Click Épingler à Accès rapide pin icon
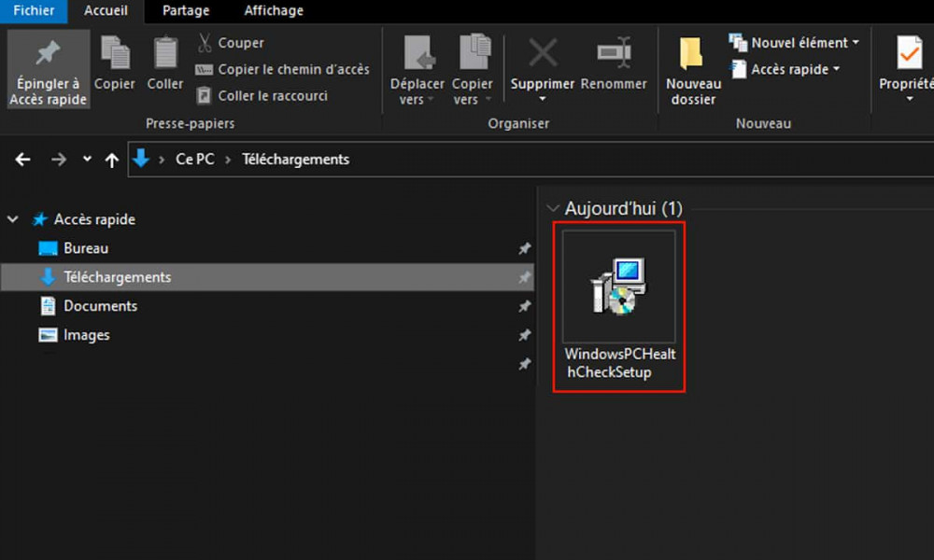934x560 pixels. tap(48, 53)
